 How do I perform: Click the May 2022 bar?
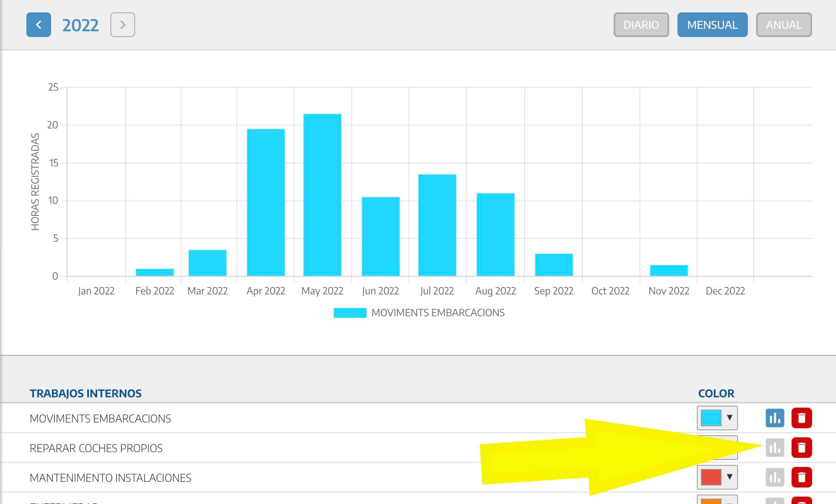point(322,195)
